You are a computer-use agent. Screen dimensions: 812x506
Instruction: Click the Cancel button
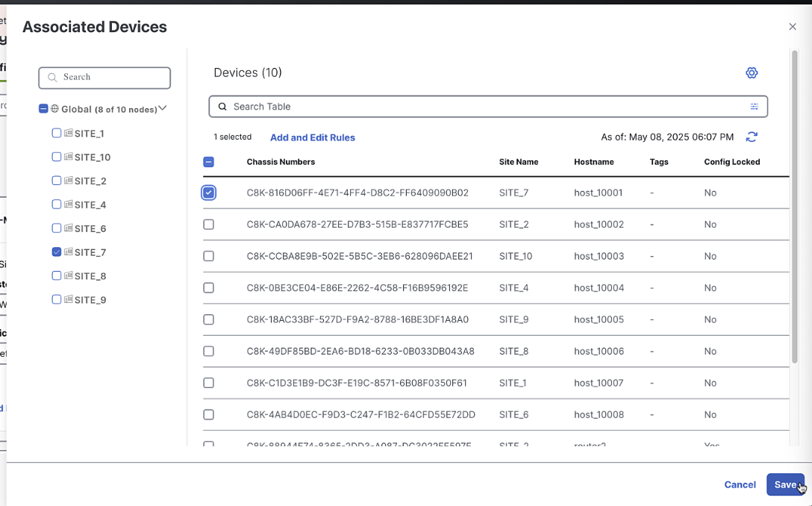[x=740, y=485]
